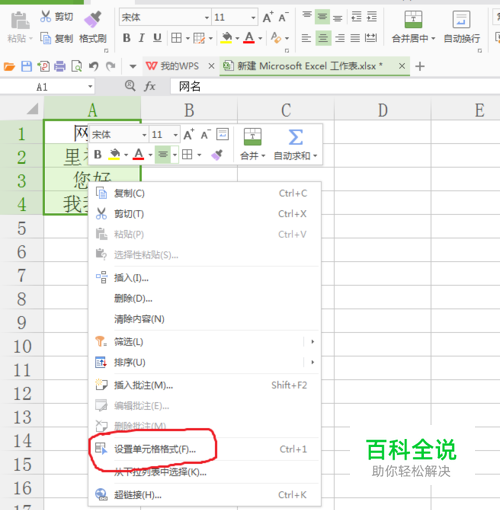
Task: Toggle middle vertical alignment in ribbon
Action: coord(322,16)
